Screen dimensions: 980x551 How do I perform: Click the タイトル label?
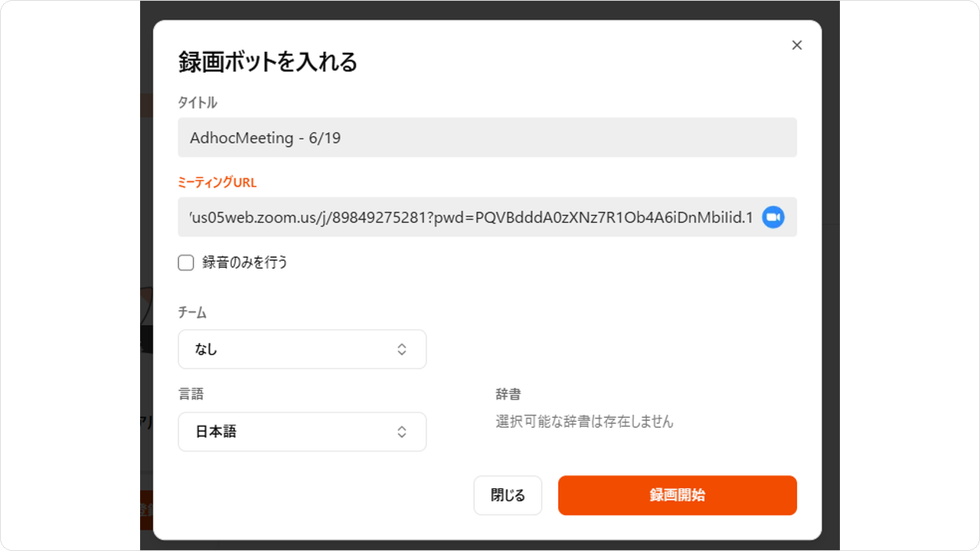click(198, 103)
